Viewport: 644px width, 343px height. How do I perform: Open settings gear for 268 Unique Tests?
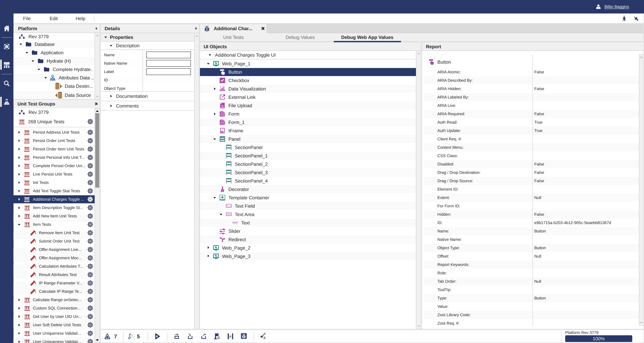tap(90, 122)
